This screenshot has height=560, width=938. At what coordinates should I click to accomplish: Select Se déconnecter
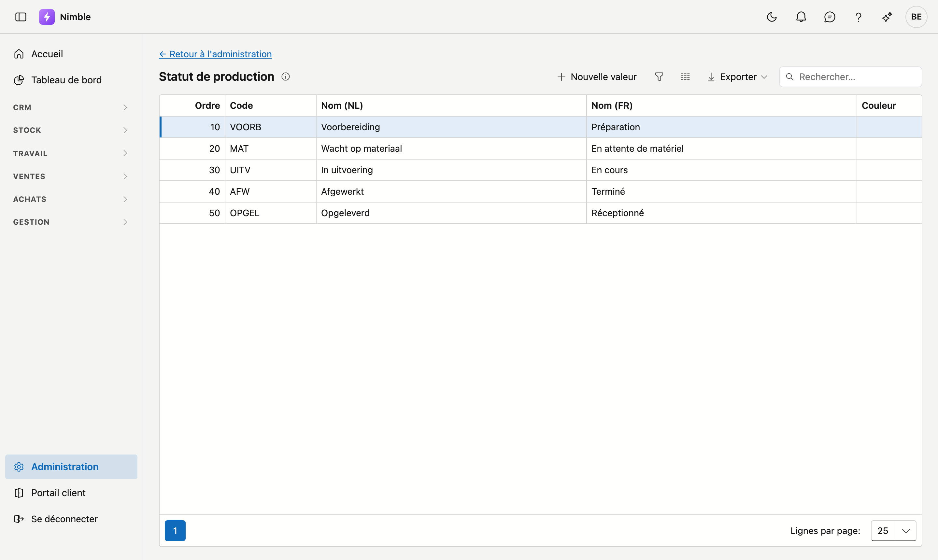click(71, 519)
